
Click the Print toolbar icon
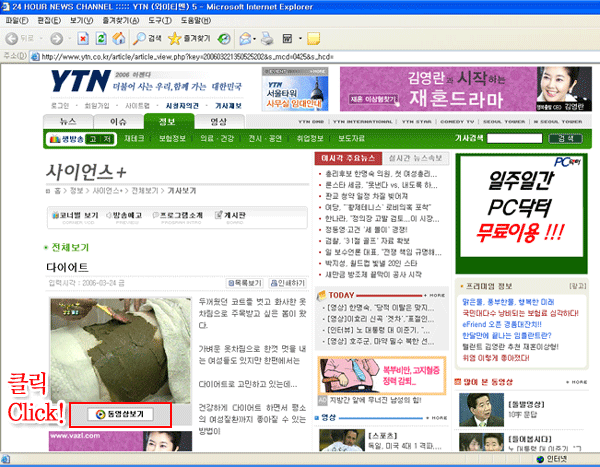click(x=267, y=38)
